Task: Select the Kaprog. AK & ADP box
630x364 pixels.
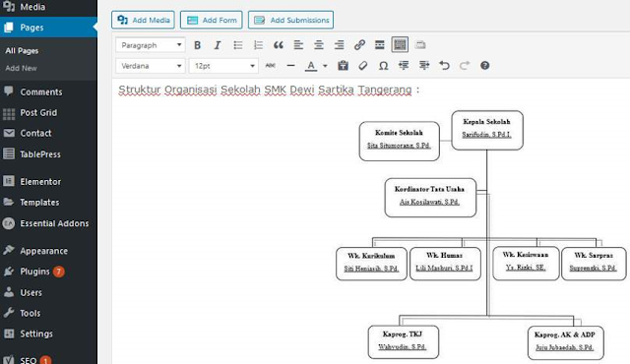Action: click(565, 342)
